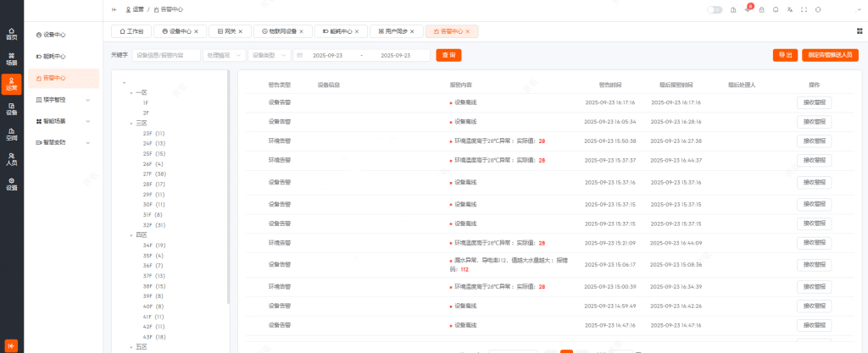The height and width of the screenshot is (353, 868).
Task: Open 设备 in the dark left rail
Action: coord(12,109)
